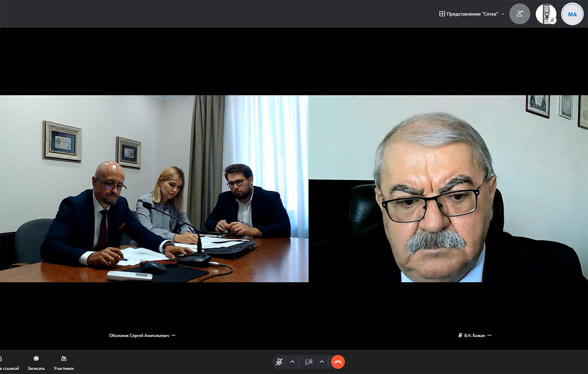This screenshot has width=588, height=374.
Task: Add people using the invite icon
Action: 520,14
